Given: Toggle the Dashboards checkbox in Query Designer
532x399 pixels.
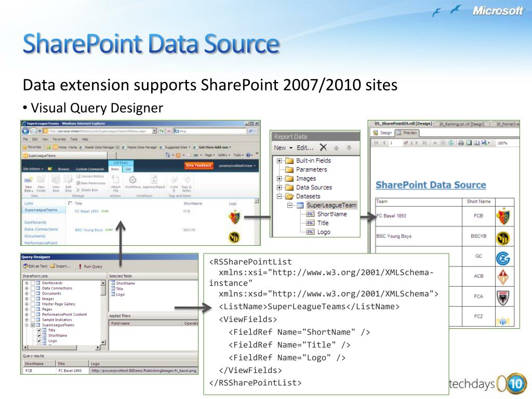Looking at the screenshot, I should pyautogui.click(x=33, y=283).
